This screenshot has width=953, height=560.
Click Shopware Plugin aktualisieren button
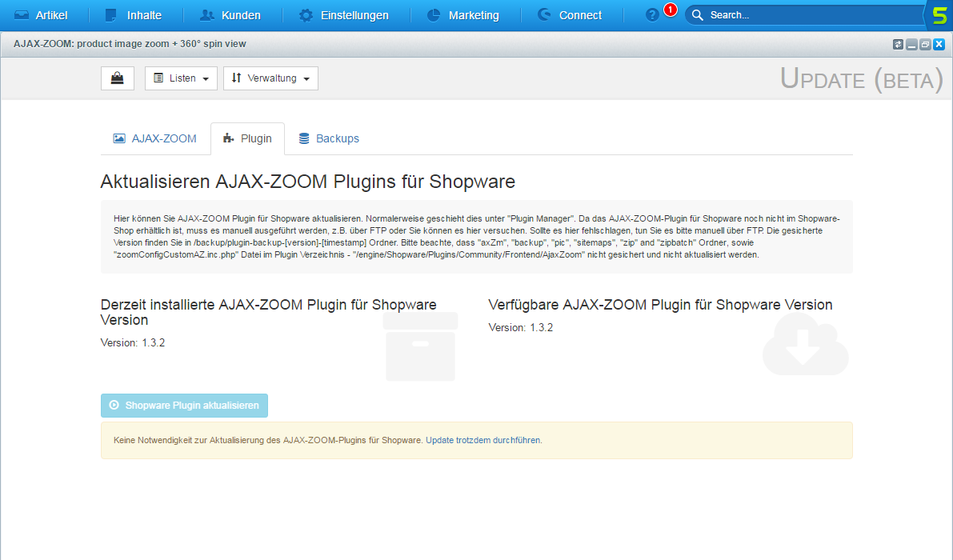(x=184, y=405)
